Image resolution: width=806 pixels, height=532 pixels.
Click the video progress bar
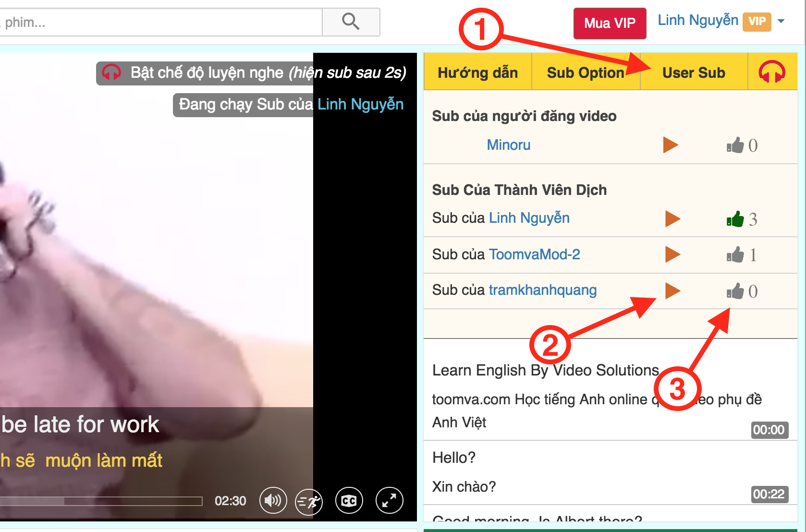pyautogui.click(x=101, y=501)
